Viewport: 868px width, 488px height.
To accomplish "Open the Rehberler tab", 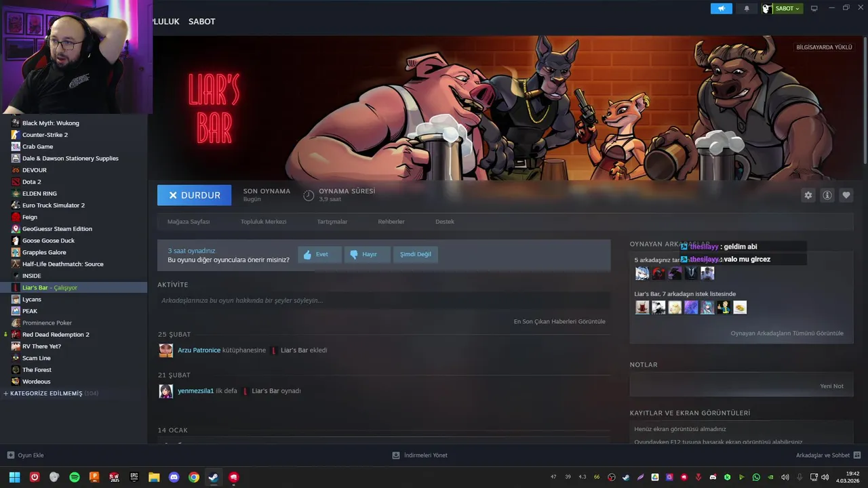I will click(391, 222).
